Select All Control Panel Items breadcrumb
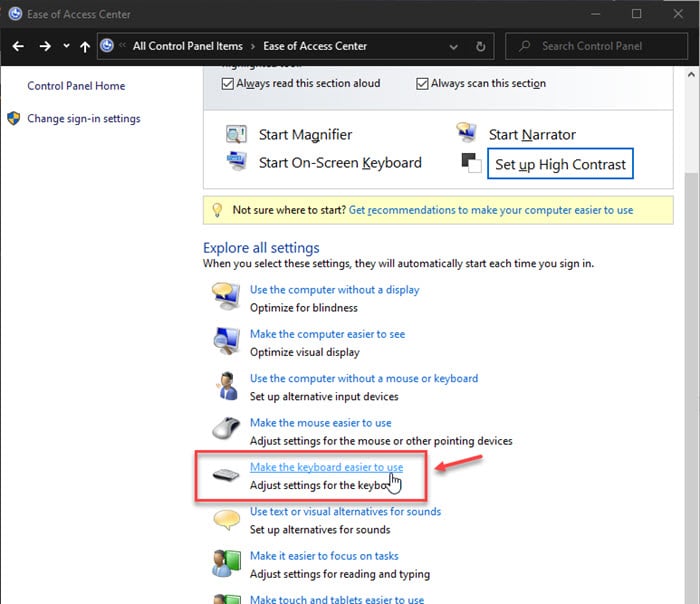 click(188, 46)
